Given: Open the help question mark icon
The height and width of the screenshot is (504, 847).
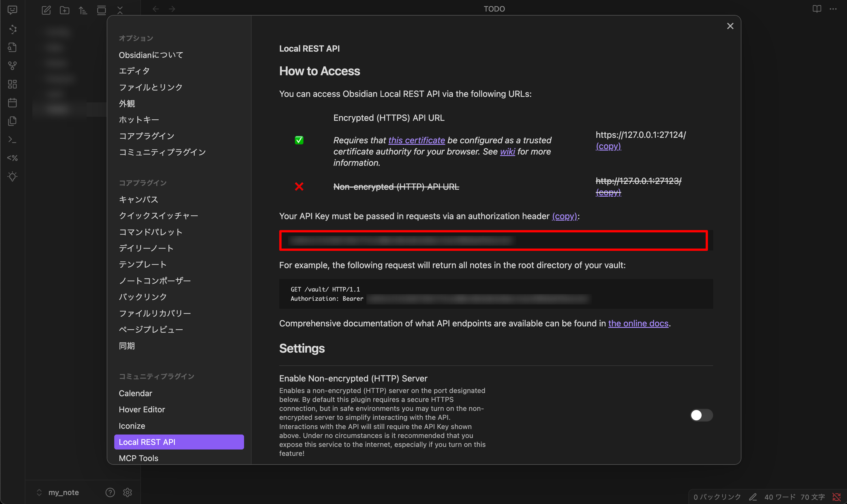Looking at the screenshot, I should tap(110, 492).
